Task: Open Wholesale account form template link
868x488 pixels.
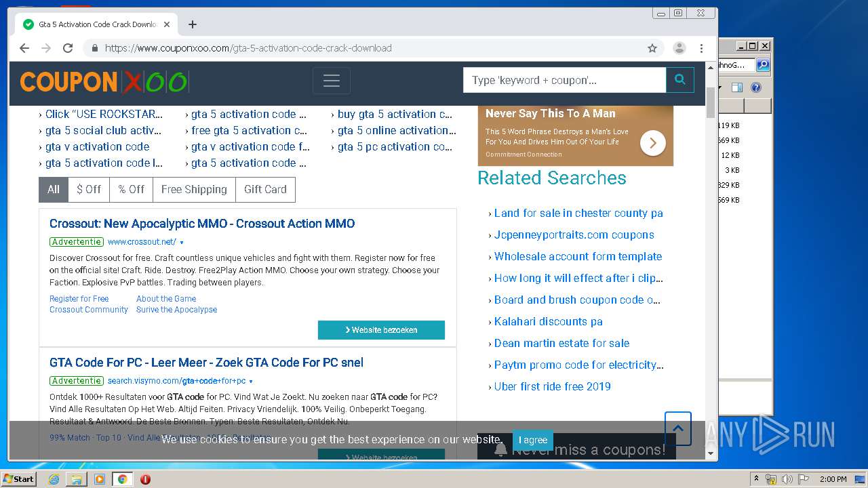Action: 578,256
